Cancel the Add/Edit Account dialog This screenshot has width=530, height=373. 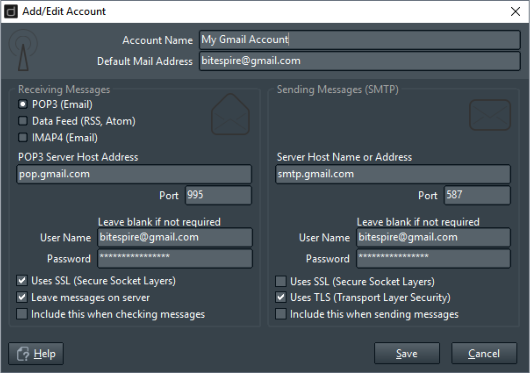pyautogui.click(x=484, y=353)
